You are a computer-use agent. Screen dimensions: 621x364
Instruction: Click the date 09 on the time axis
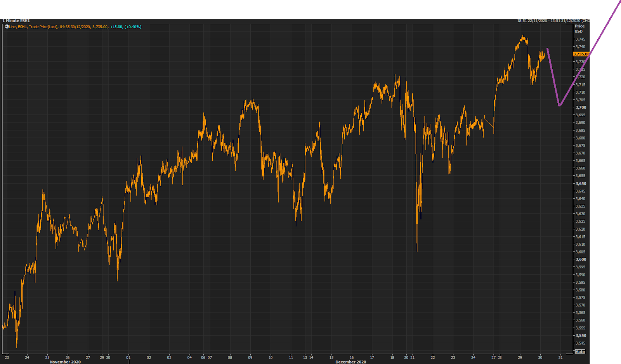pos(250,357)
